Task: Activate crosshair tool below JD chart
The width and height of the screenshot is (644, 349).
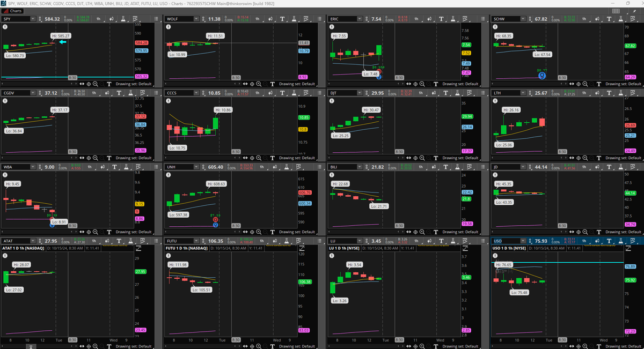Action: (x=580, y=232)
